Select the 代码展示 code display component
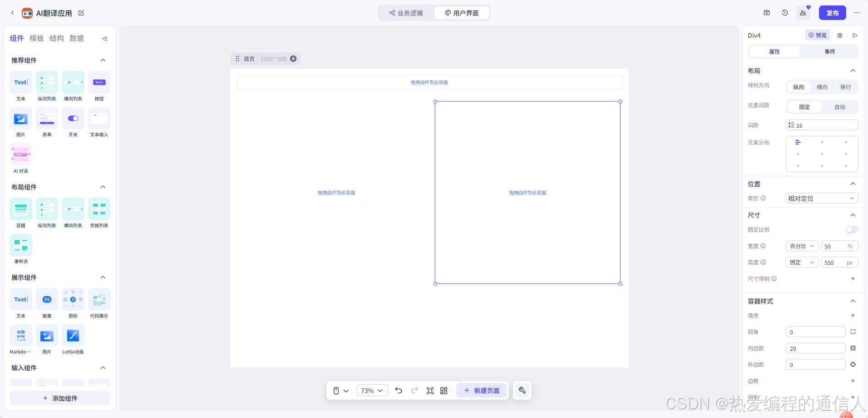This screenshot has width=868, height=418. click(x=99, y=304)
